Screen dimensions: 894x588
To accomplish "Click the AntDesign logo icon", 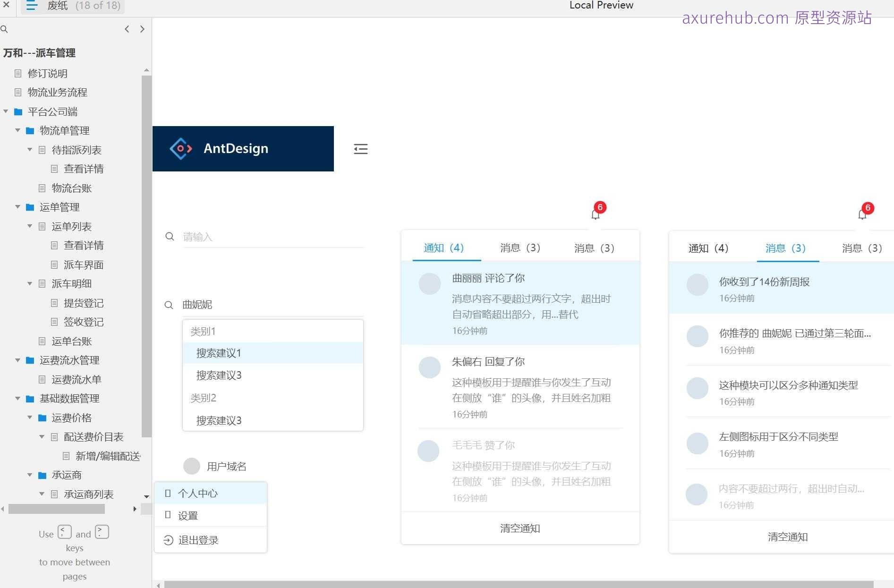I will [181, 148].
